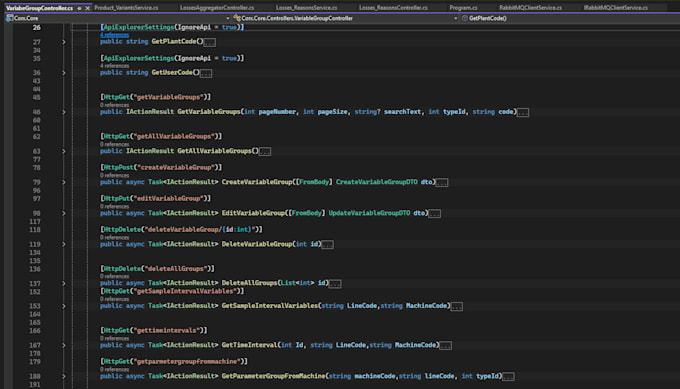The width and height of the screenshot is (680, 389).
Task: Expand the GetPlantCode method at line 27
Action: coord(64,42)
